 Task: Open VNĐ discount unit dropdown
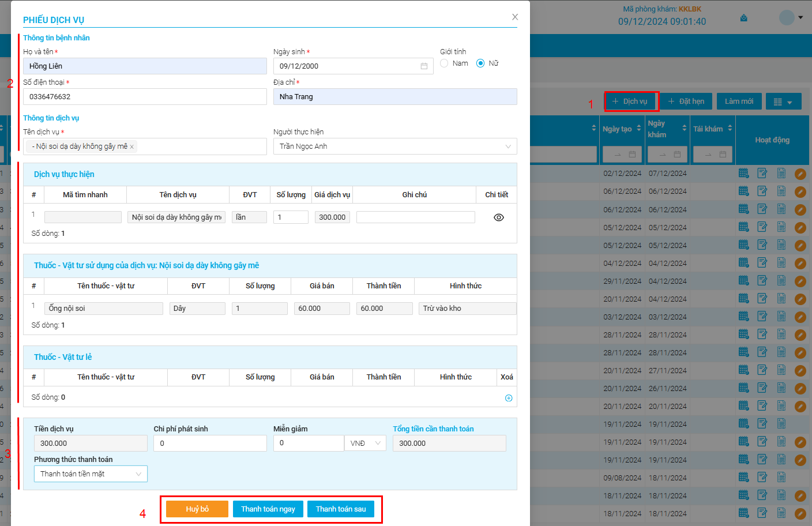(x=365, y=443)
